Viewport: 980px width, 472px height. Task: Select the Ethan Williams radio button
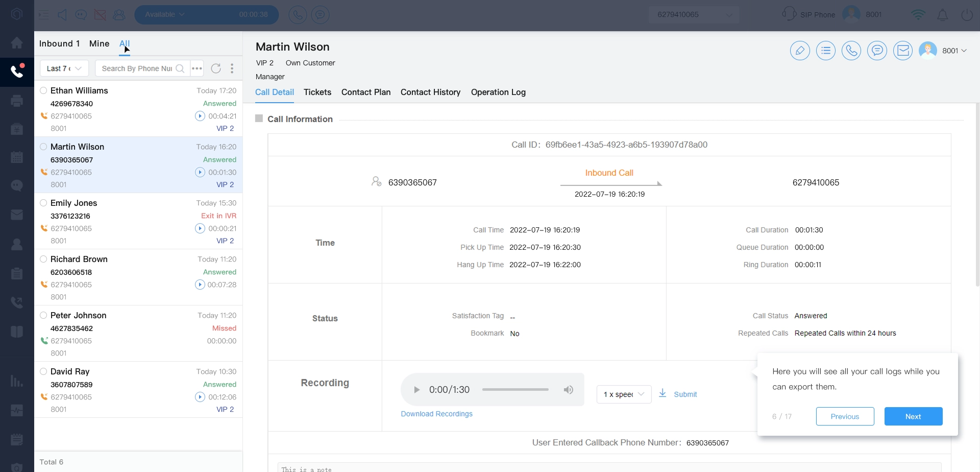(43, 90)
